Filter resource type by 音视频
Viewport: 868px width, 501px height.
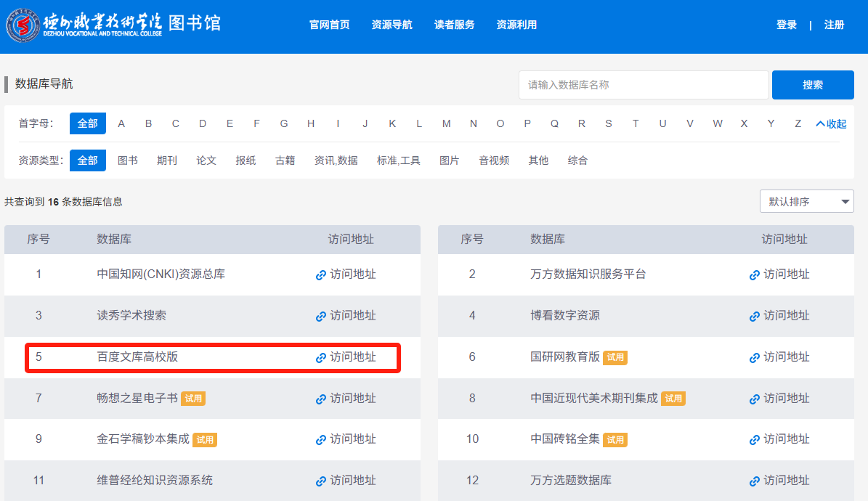click(x=494, y=160)
